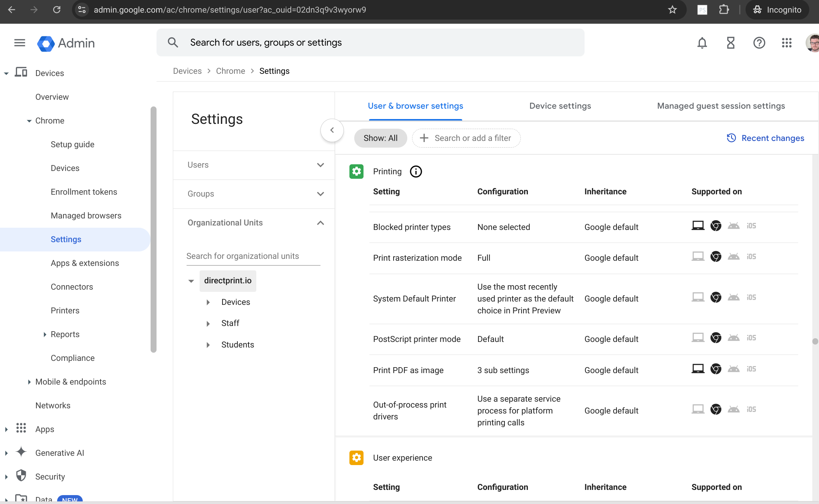Open site information icon in address bar

(x=82, y=10)
